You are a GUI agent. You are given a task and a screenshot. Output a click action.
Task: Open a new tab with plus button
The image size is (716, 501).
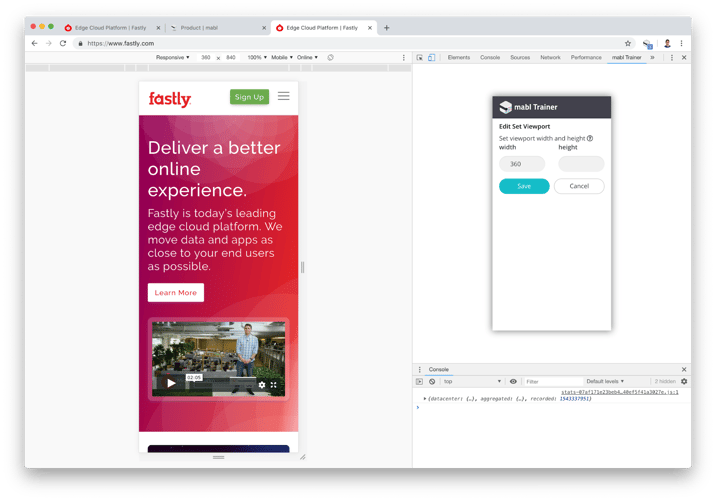point(387,28)
